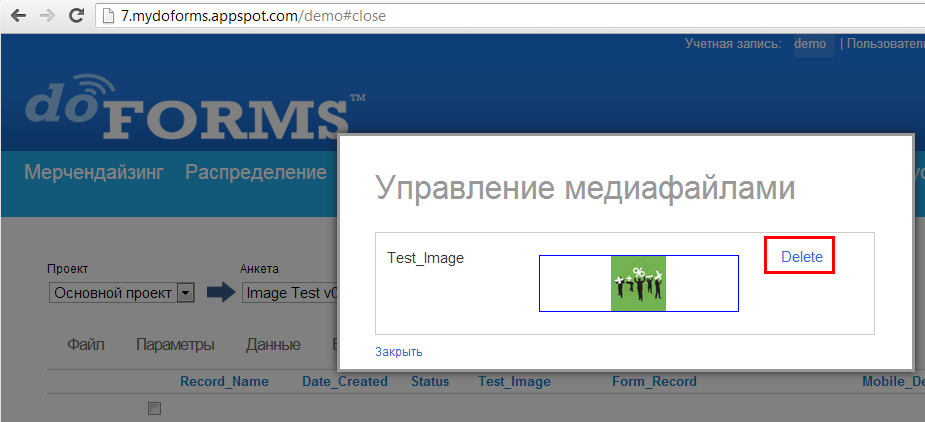Open the Распределение menu
The height and width of the screenshot is (422, 925).
tap(256, 172)
